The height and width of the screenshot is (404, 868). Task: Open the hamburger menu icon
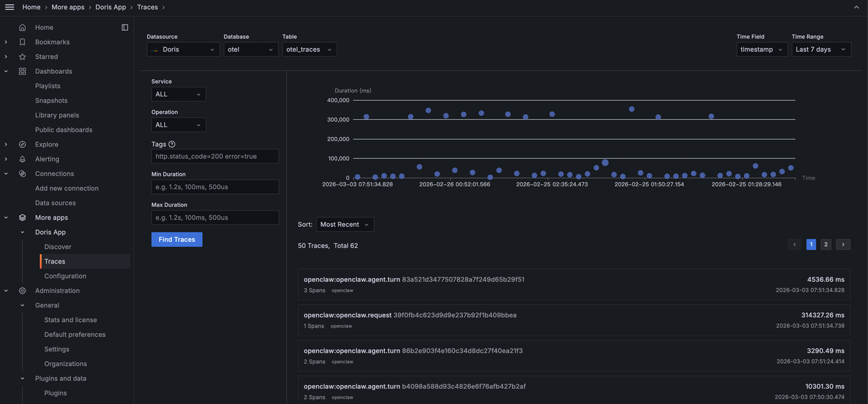(x=9, y=7)
